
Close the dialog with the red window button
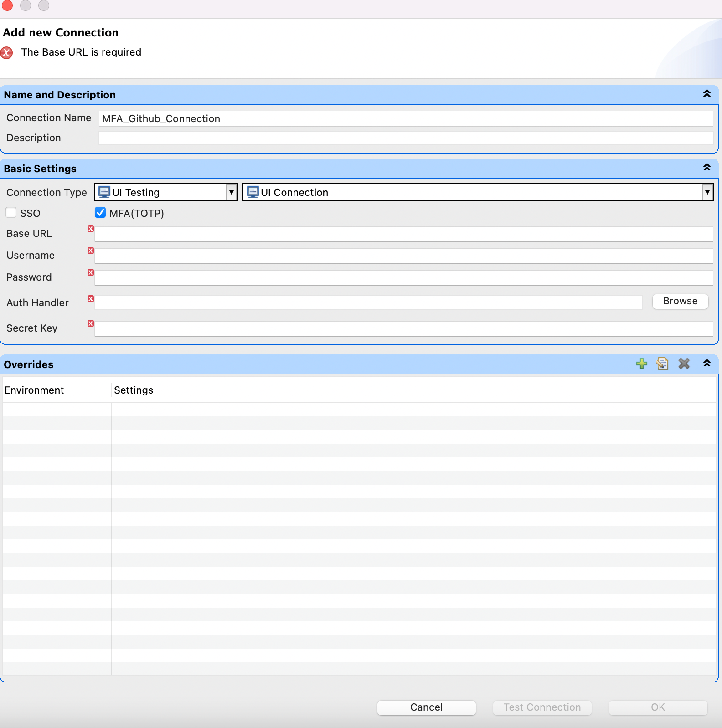coord(7,5)
